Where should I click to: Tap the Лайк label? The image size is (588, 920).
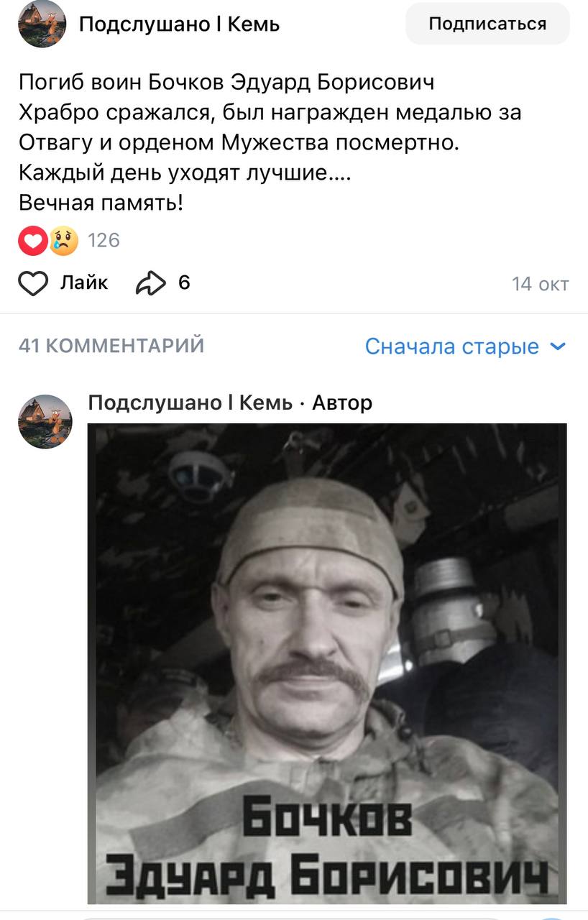click(83, 283)
